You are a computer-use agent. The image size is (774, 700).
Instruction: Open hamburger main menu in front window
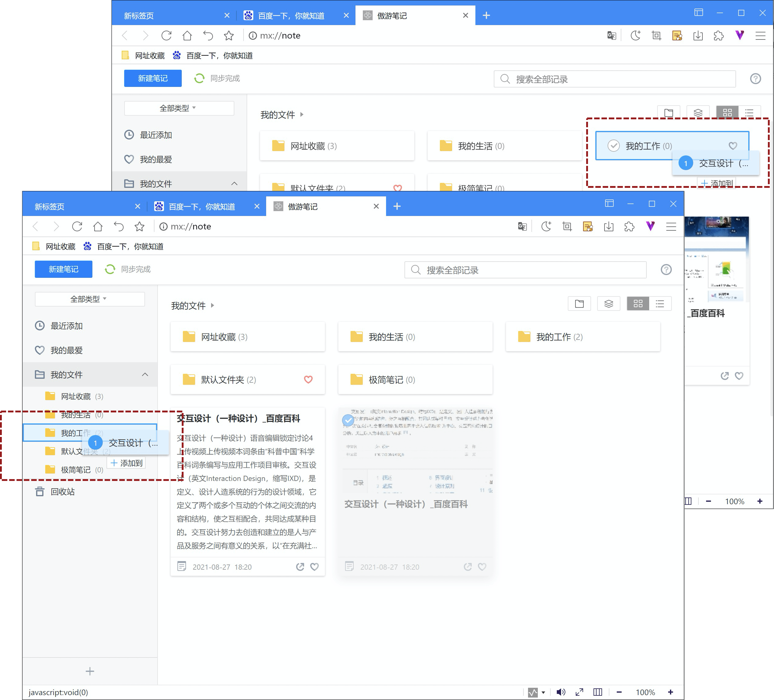[x=671, y=226]
